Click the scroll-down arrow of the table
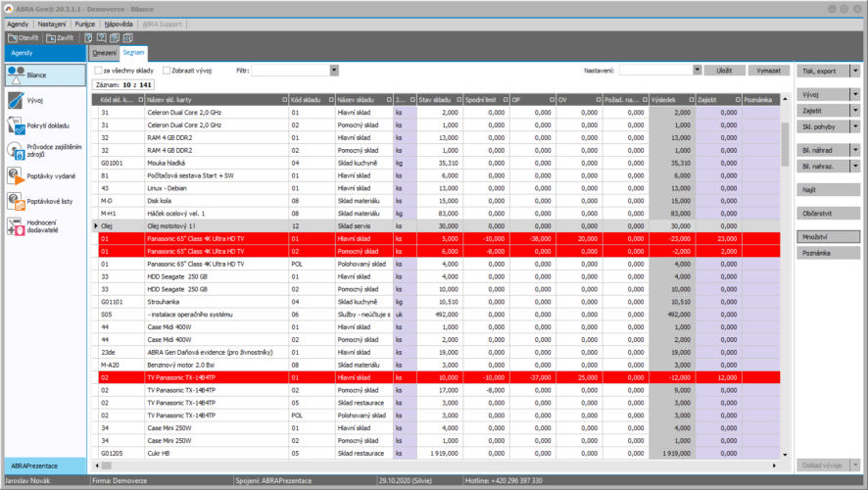 (x=785, y=455)
